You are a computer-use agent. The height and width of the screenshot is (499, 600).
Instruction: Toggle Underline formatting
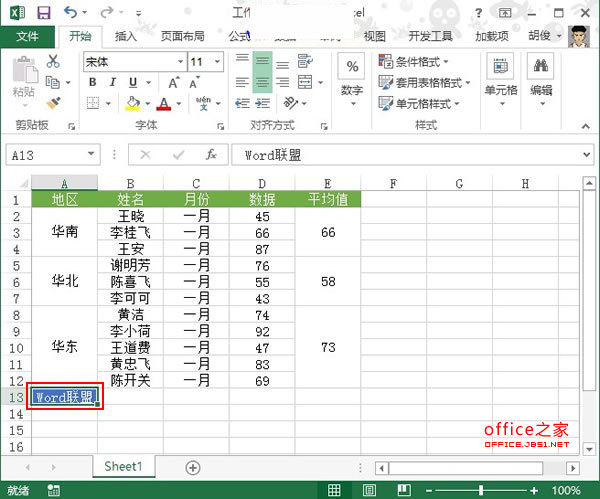133,82
